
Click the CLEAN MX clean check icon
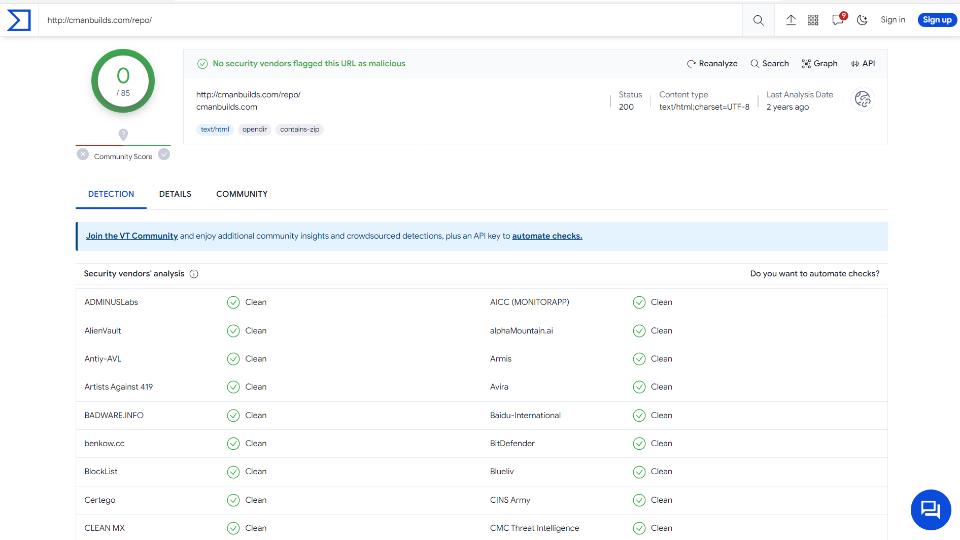[233, 528]
